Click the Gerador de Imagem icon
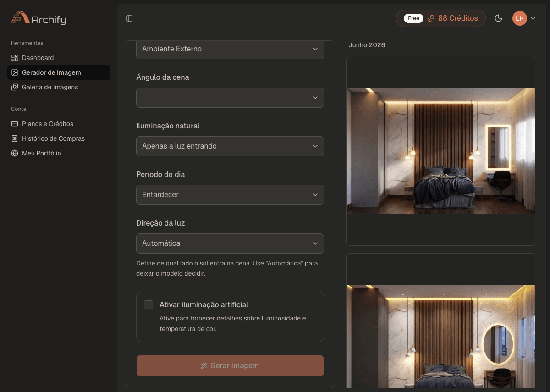 point(15,72)
